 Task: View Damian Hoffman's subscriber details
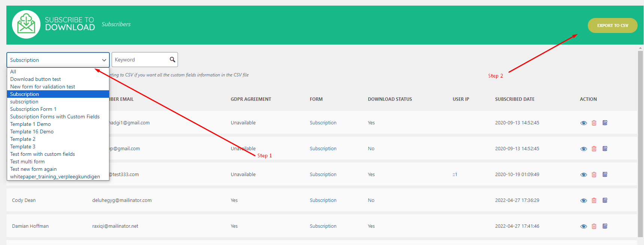584,226
